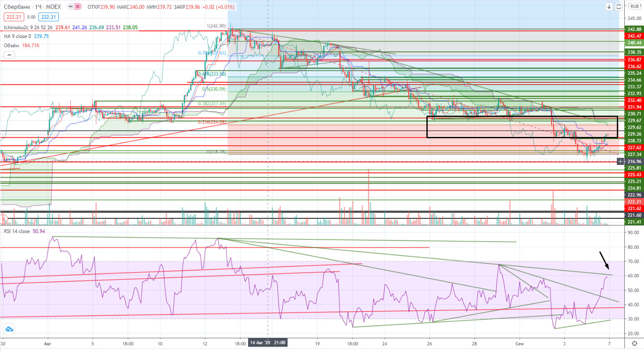
Task: Open chart settings gear icon
Action: 634,344
